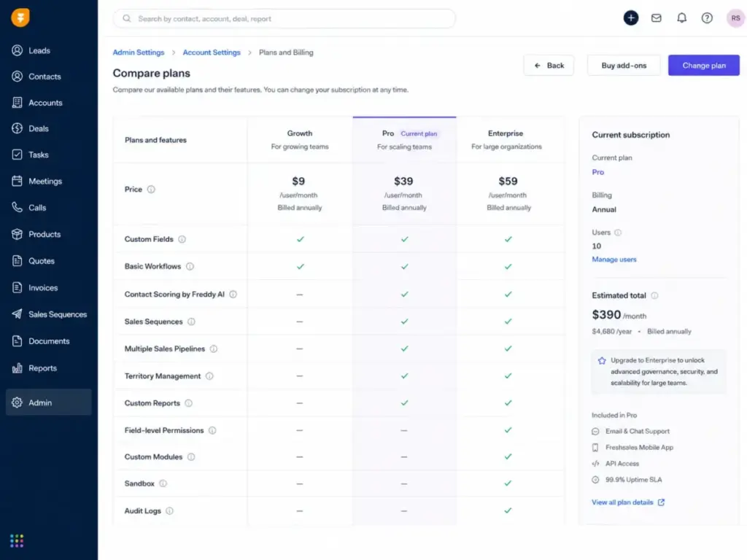Show info for Contact Scoring by Freddy AI
This screenshot has width=747, height=560.
[x=233, y=295]
